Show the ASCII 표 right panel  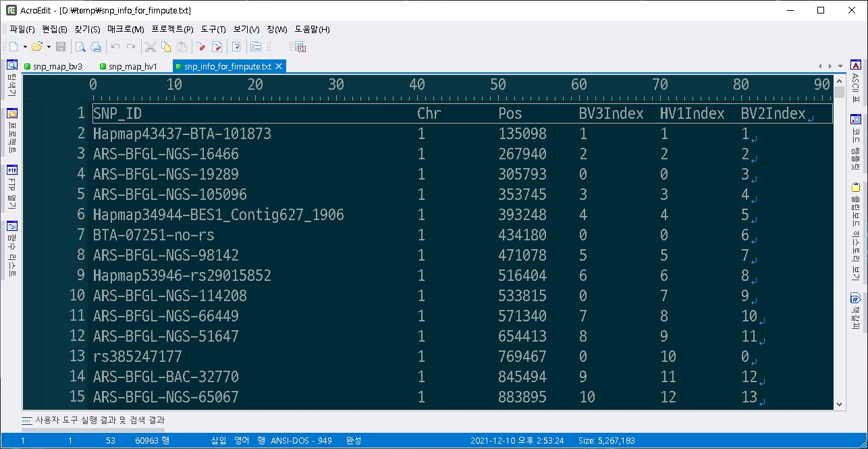click(856, 82)
